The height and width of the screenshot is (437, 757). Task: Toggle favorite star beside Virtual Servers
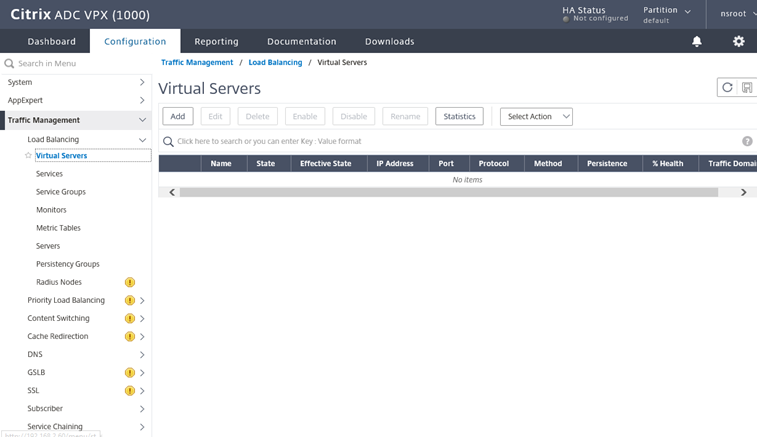(x=28, y=155)
